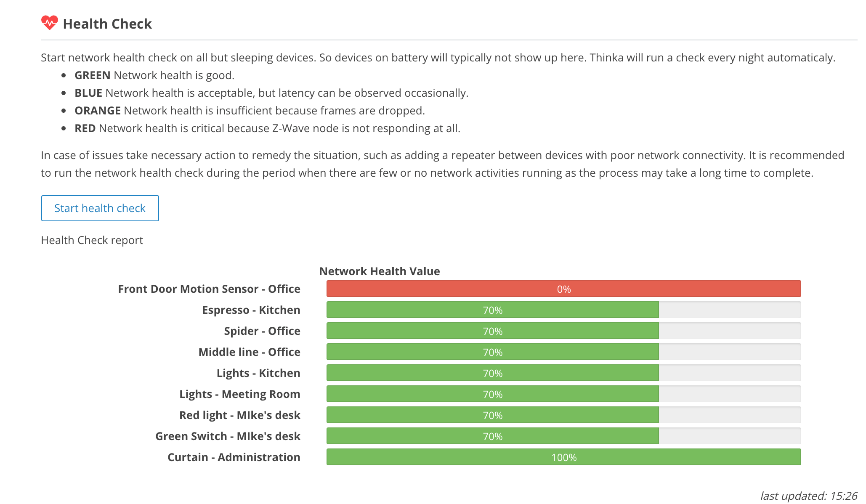Click the Health Check page heading
The width and height of the screenshot is (866, 504).
click(x=107, y=24)
